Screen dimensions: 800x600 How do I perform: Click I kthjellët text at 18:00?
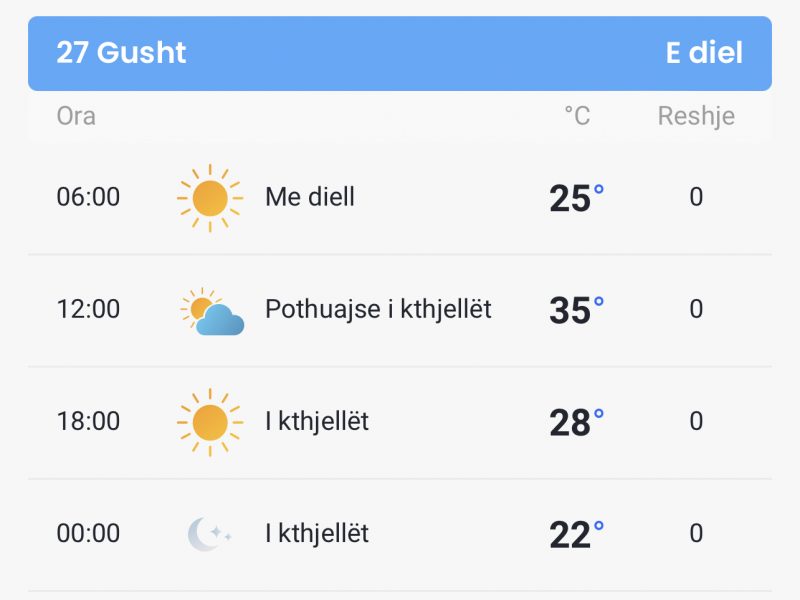pyautogui.click(x=317, y=421)
